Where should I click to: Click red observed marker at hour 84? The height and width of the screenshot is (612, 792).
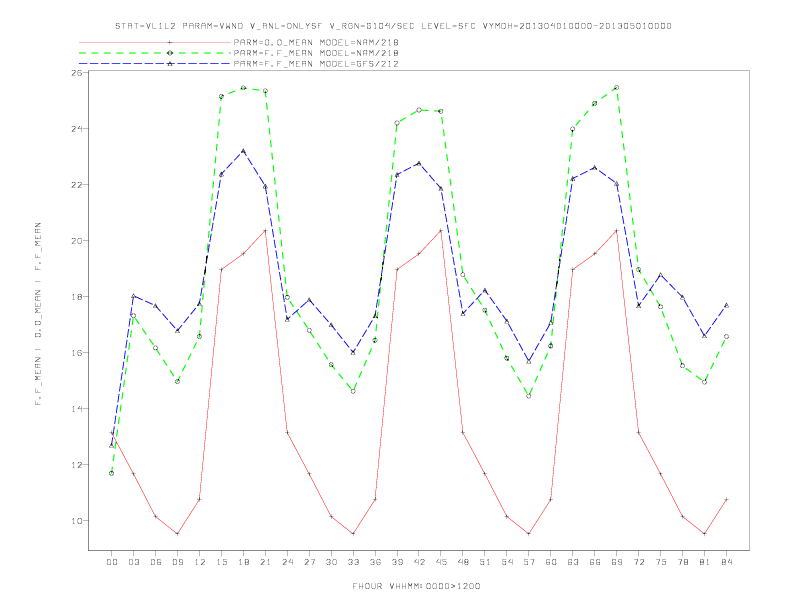[x=727, y=499]
